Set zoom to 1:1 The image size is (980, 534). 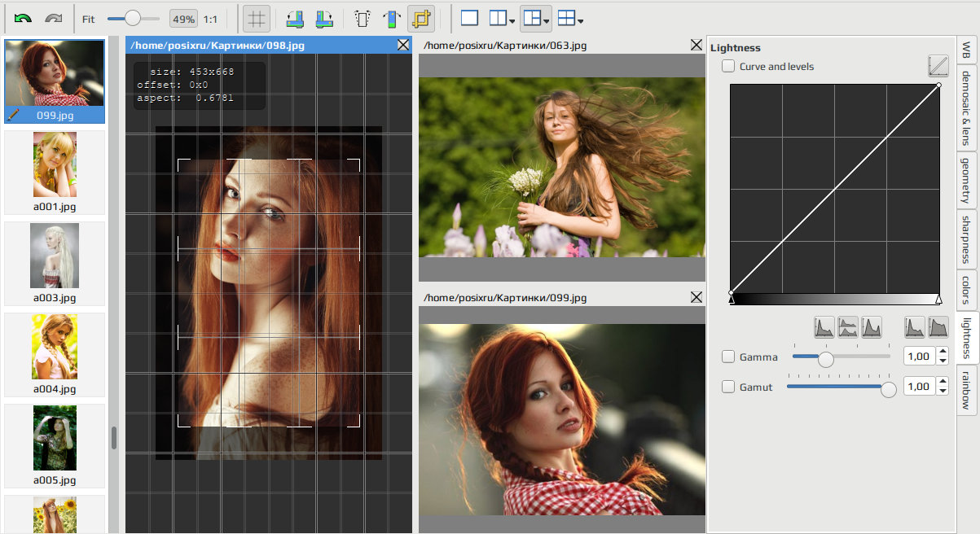pyautogui.click(x=210, y=19)
